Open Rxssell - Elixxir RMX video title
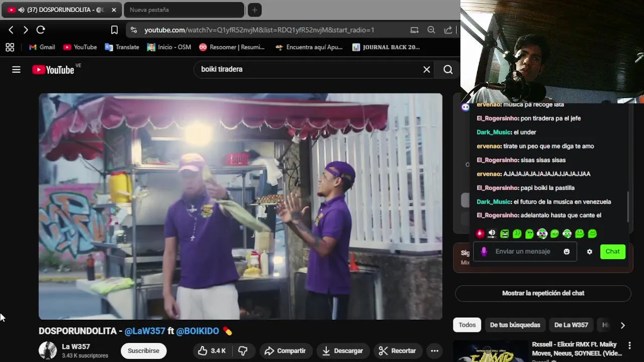This screenshot has width=644, height=362. (577, 349)
